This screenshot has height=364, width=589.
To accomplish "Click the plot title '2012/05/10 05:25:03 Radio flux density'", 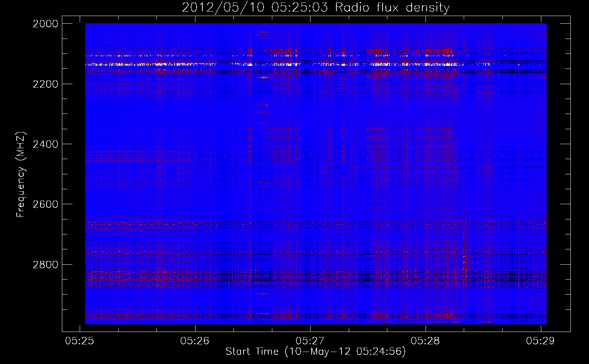I will (x=316, y=8).
